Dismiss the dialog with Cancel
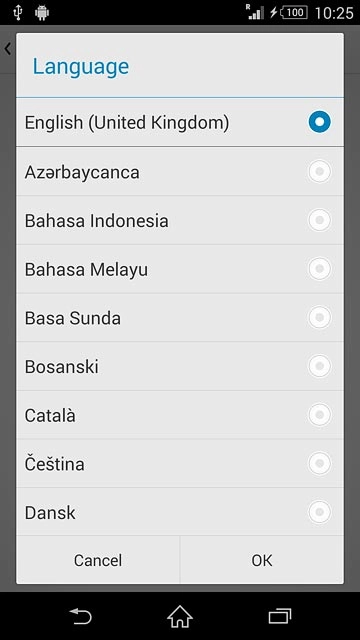360x640 pixels. point(98,560)
